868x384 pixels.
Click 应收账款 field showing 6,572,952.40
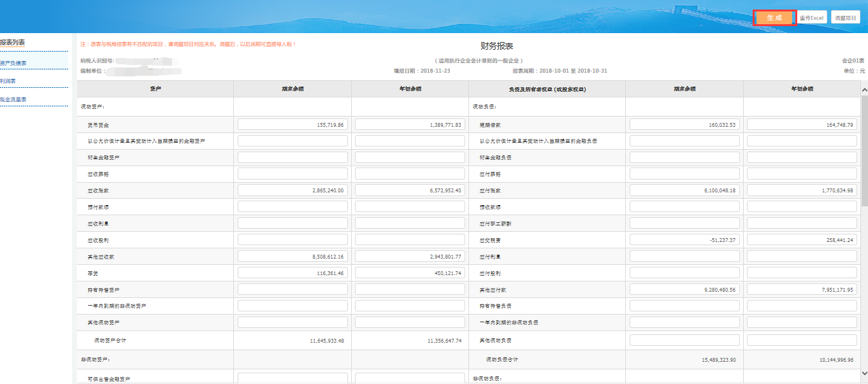[x=410, y=190]
